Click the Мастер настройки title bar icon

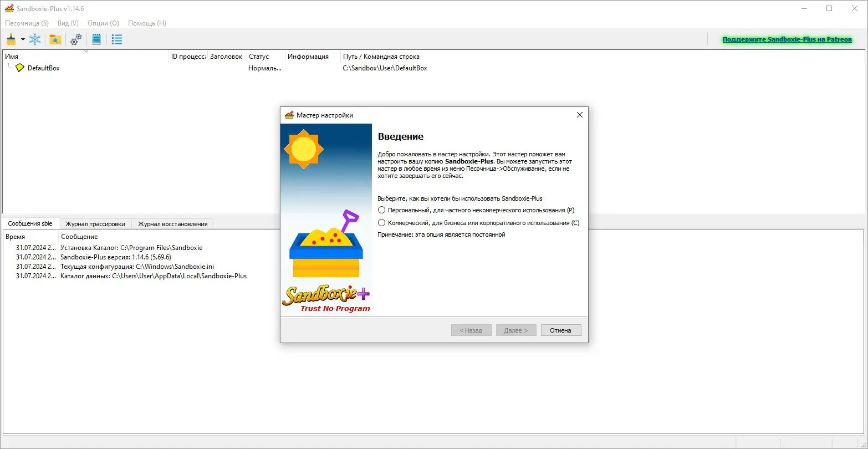(289, 115)
